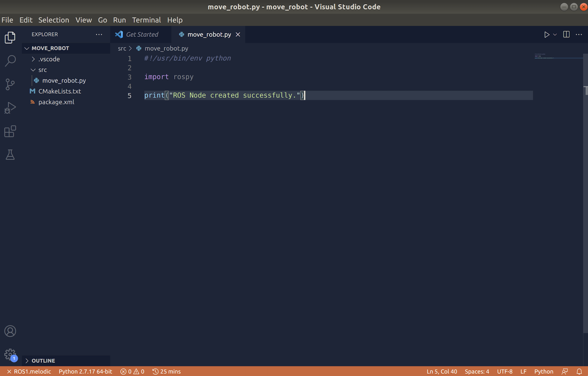Click line number 3 in gutter
Image resolution: width=588 pixels, height=376 pixels.
pyautogui.click(x=129, y=77)
